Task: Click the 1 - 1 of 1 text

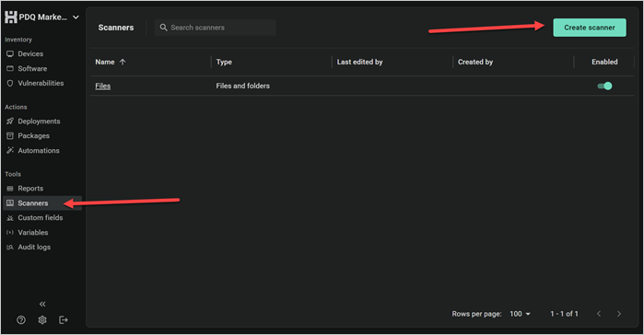Action: [x=564, y=314]
